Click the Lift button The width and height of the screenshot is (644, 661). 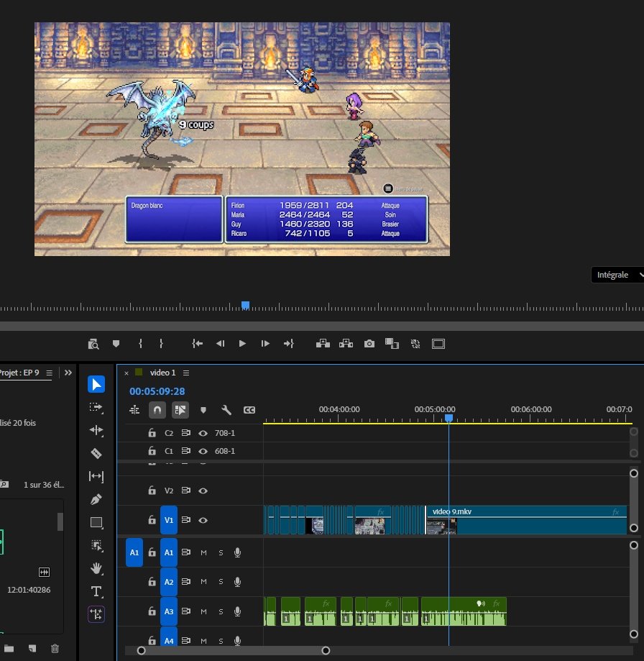323,344
